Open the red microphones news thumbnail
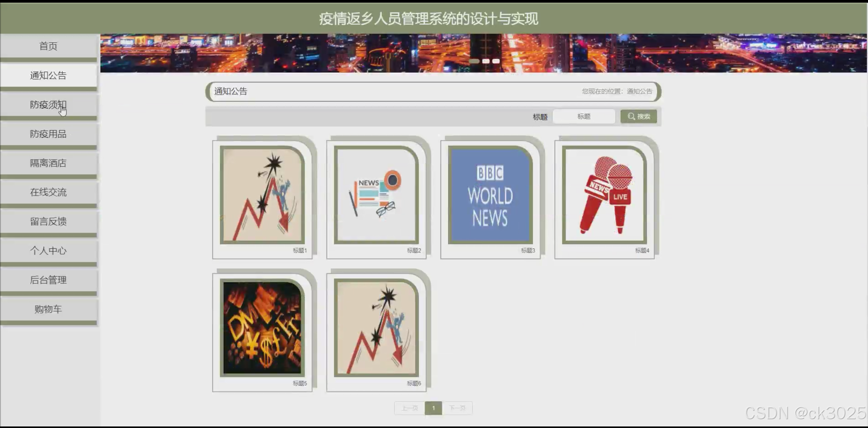This screenshot has height=428, width=868. tap(604, 195)
